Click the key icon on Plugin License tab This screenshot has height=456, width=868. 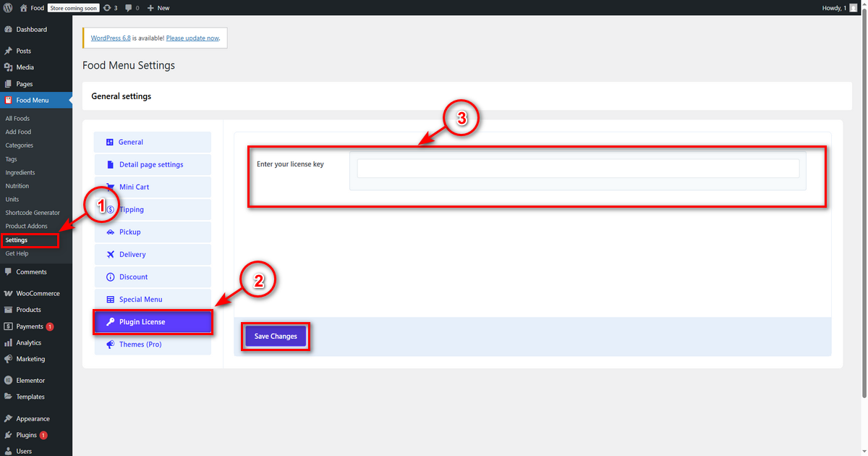[x=111, y=322]
